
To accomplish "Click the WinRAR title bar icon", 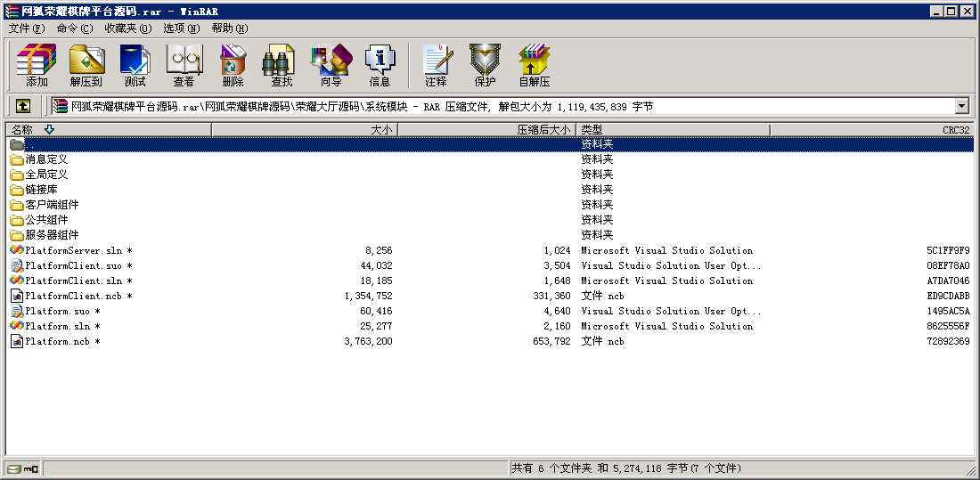I will click(12, 12).
